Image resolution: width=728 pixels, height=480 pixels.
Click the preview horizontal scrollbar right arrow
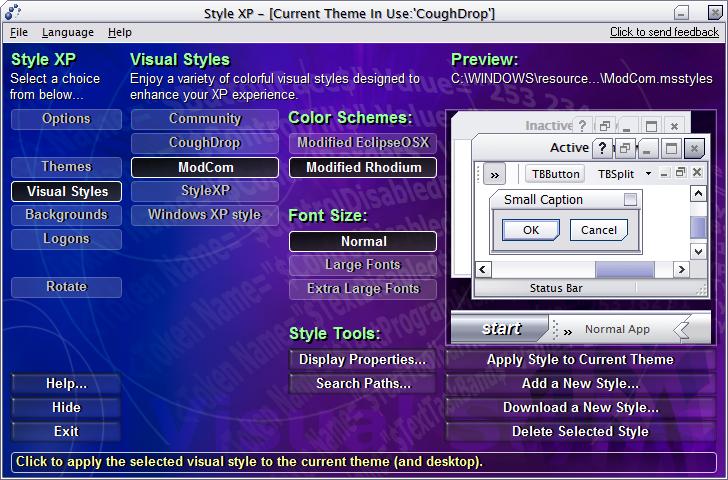point(682,269)
